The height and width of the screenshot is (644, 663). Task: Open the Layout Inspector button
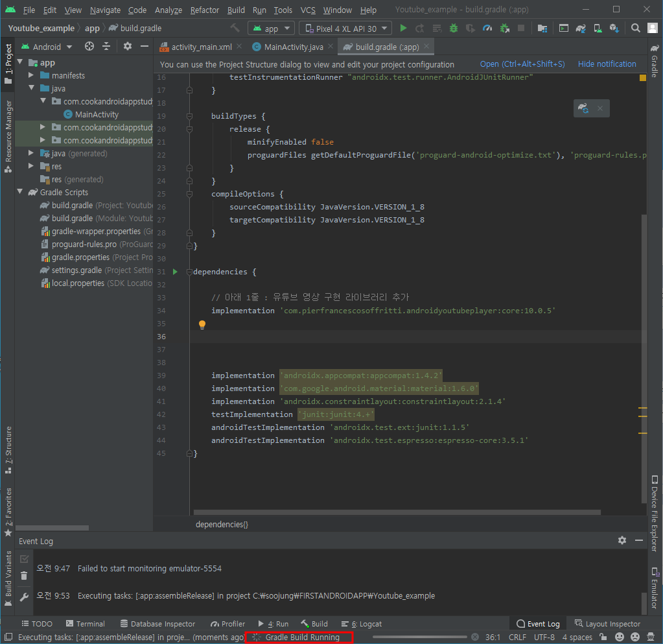pyautogui.click(x=608, y=624)
